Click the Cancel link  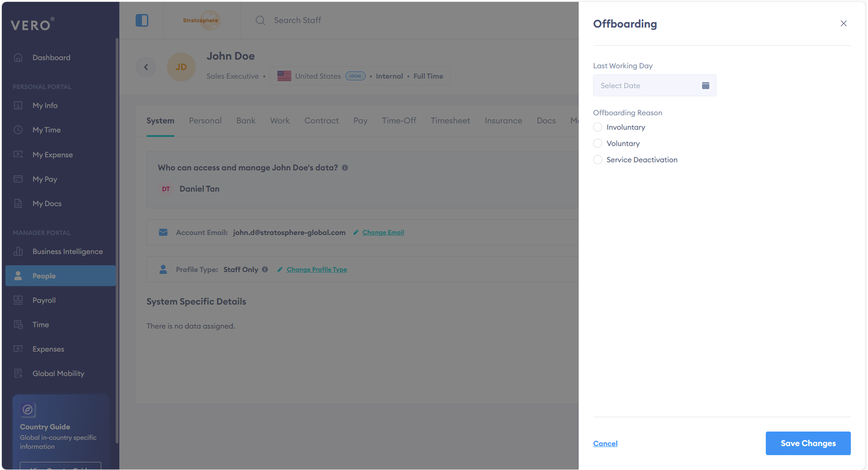[605, 444]
